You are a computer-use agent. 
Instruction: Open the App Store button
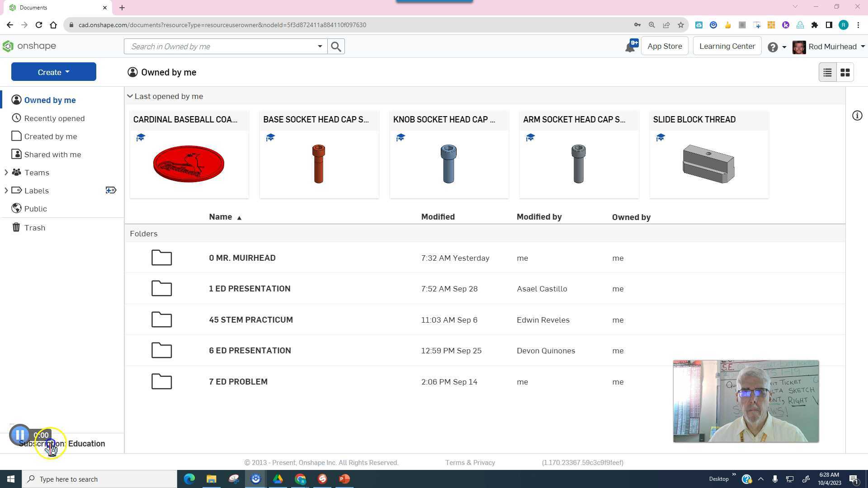pos(665,46)
